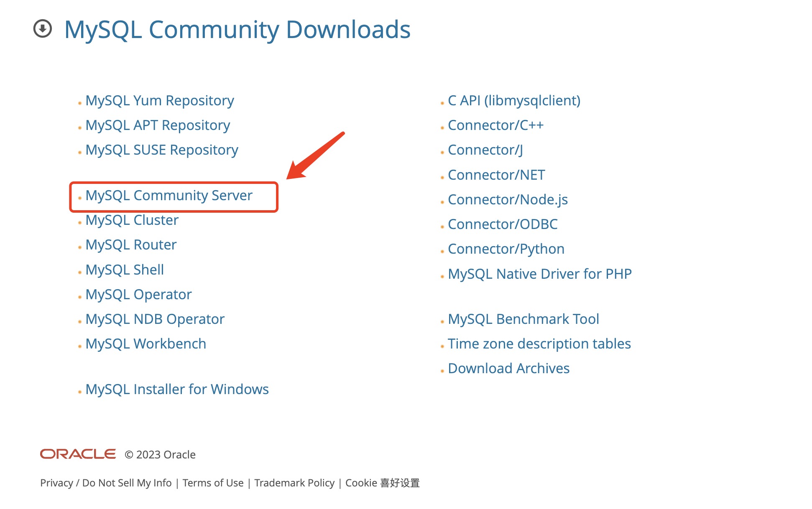Click the Oracle logo in footer
The width and height of the screenshot is (812, 509).
(x=78, y=454)
